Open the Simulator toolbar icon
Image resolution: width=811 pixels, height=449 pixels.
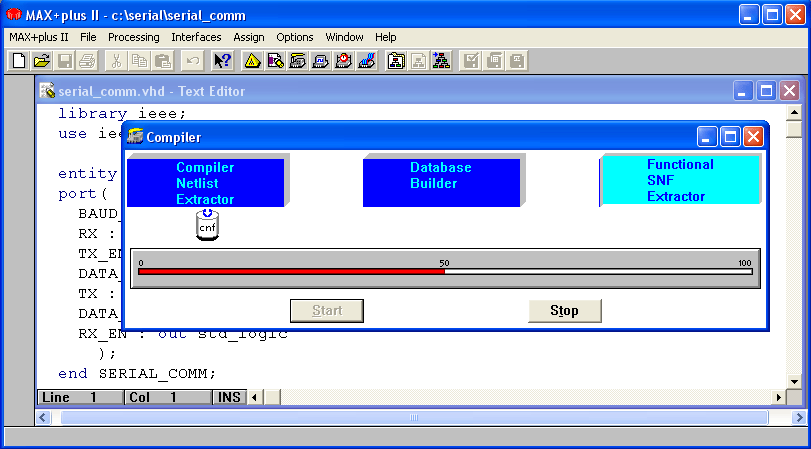(x=321, y=61)
